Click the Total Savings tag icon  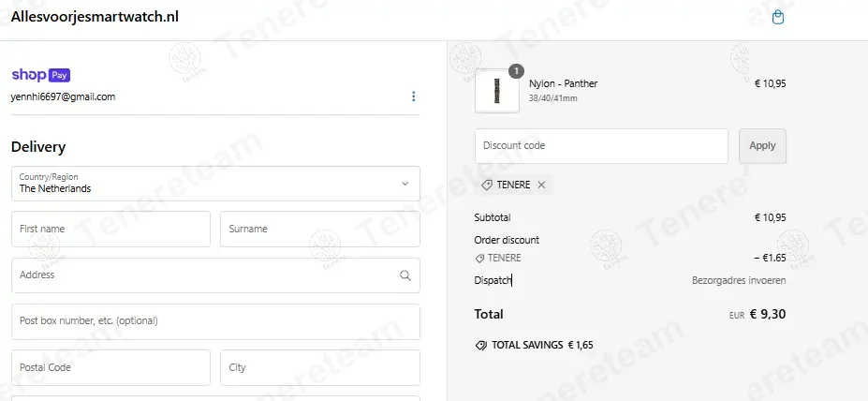[481, 345]
